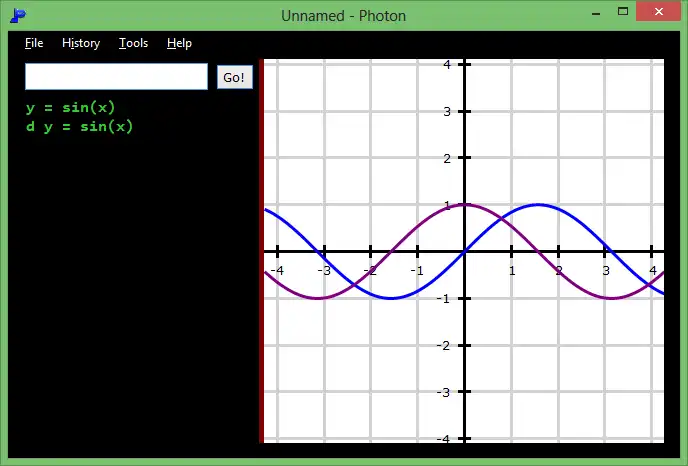
Task: Select the 'y = sin(x)' history entry
Action: [70, 108]
